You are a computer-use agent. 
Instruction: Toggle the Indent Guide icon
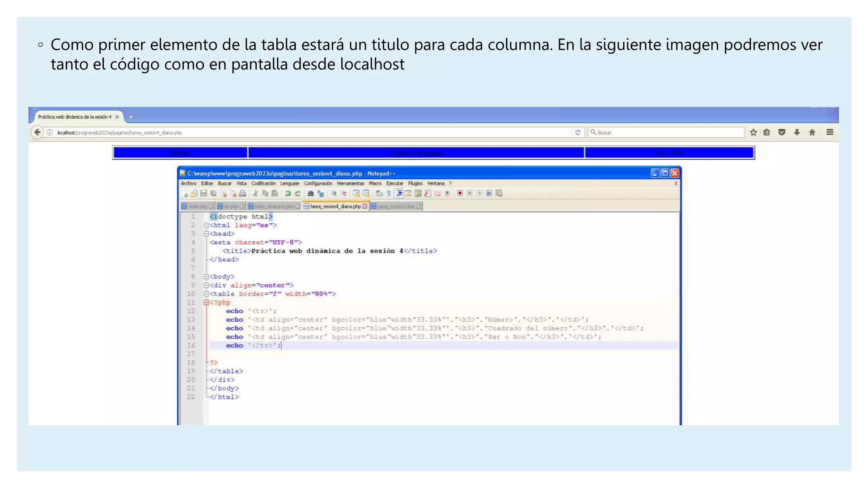[x=399, y=194]
